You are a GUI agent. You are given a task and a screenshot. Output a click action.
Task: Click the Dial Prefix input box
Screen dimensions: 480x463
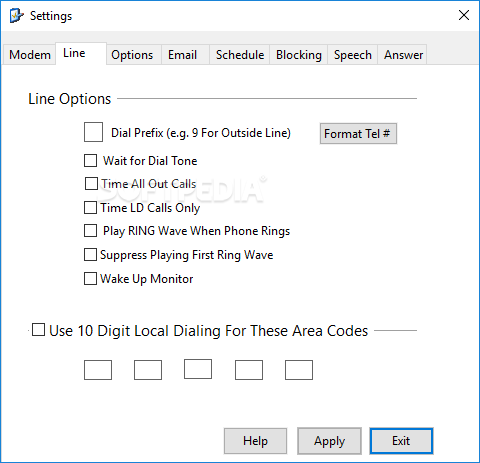[93, 132]
